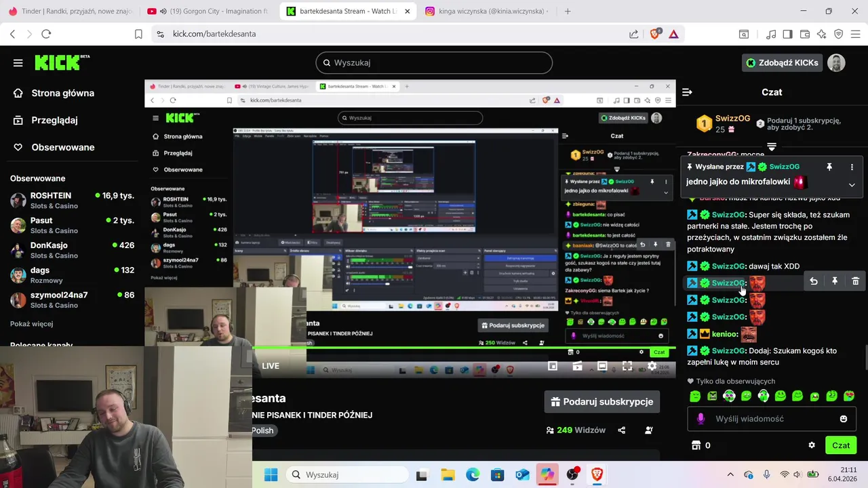Collapse the chat panel with arrow icon

click(687, 92)
